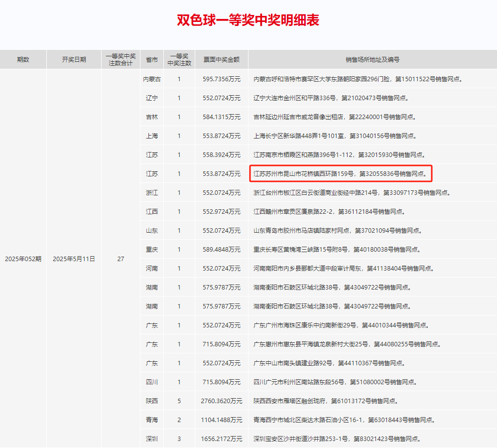
Task: Click the 期数 column header
Action: click(23, 59)
